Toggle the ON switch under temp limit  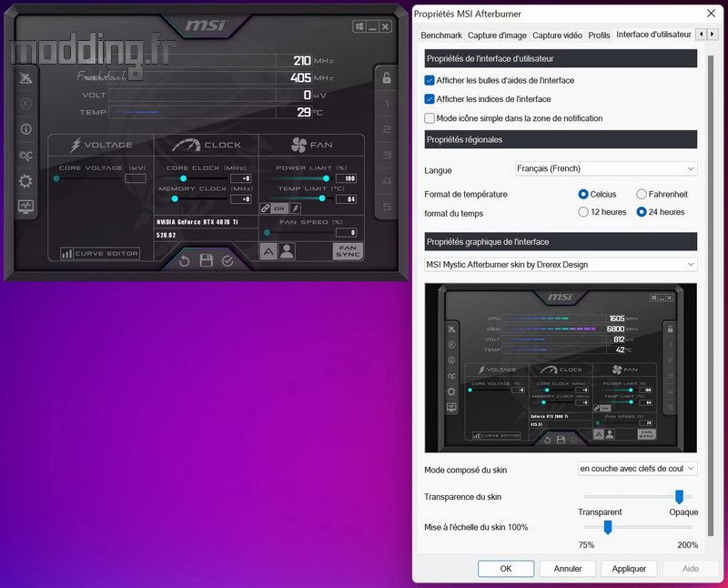[279, 208]
